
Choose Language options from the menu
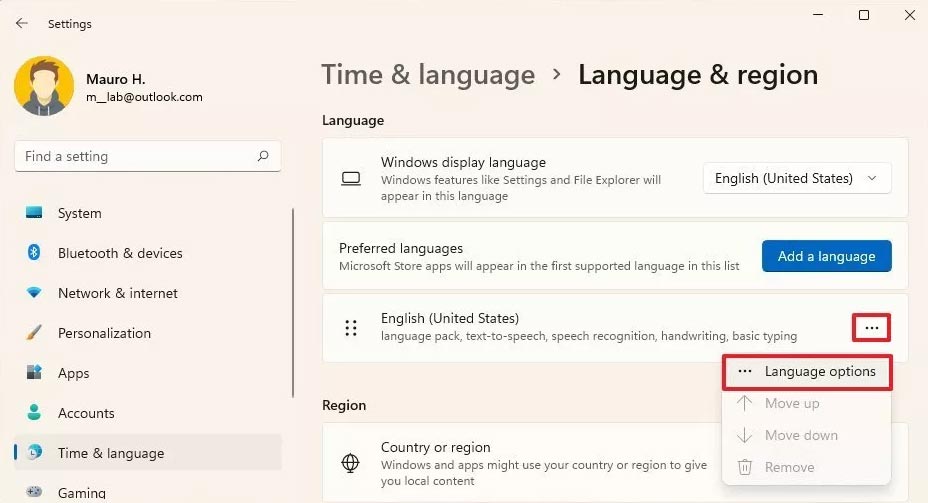pos(807,372)
